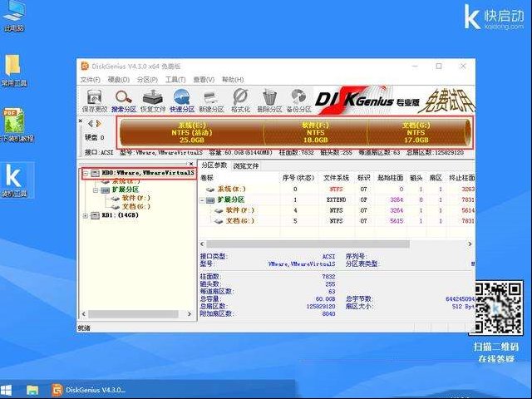Select the 软件(F:) partition bar segment
This screenshot has width=532, height=399.
point(316,133)
